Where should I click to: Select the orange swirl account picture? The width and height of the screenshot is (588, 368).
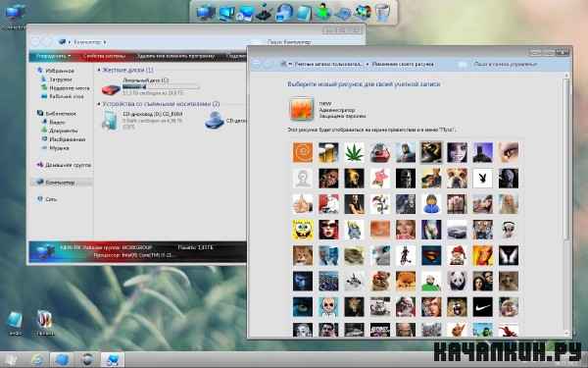(x=302, y=152)
